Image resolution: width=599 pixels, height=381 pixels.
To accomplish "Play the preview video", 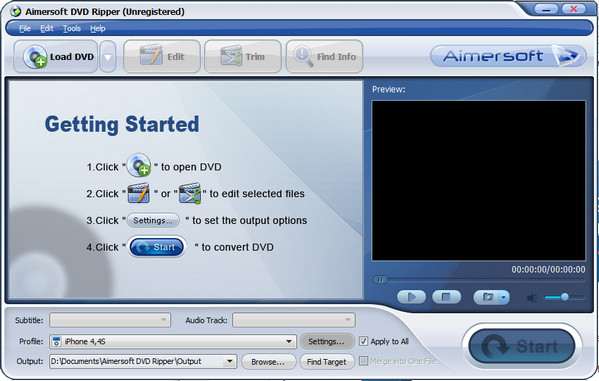I will 411,297.
